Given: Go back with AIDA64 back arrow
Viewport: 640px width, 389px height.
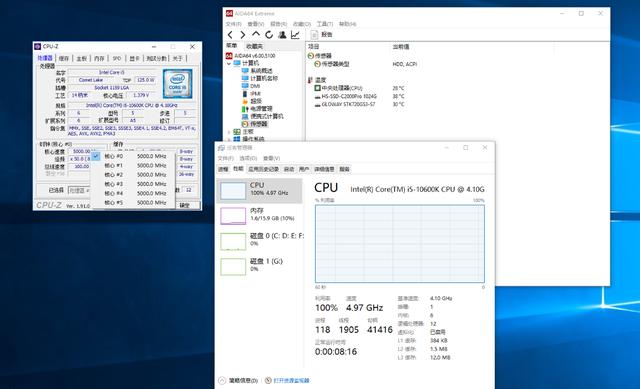Looking at the screenshot, I should tap(230, 35).
